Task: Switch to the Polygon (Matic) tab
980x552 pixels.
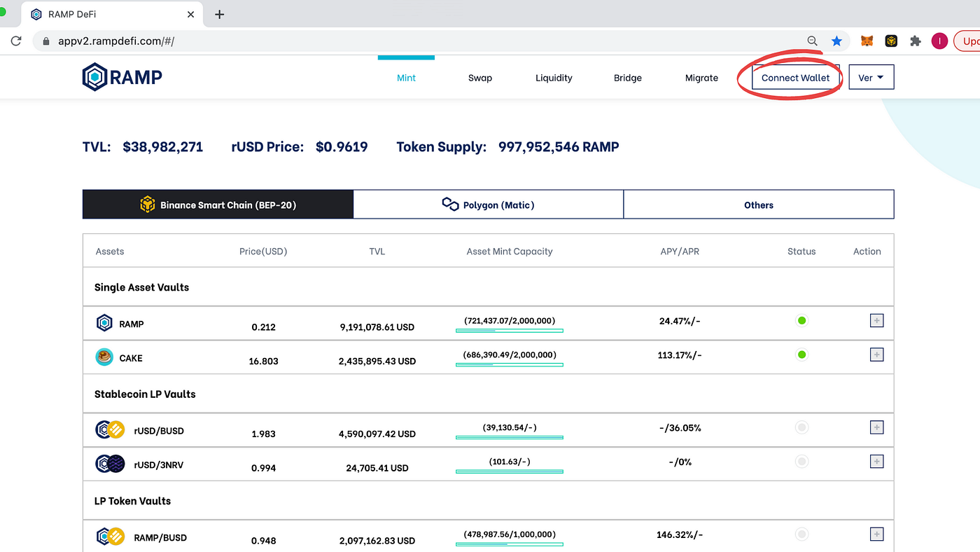Action: click(x=489, y=205)
